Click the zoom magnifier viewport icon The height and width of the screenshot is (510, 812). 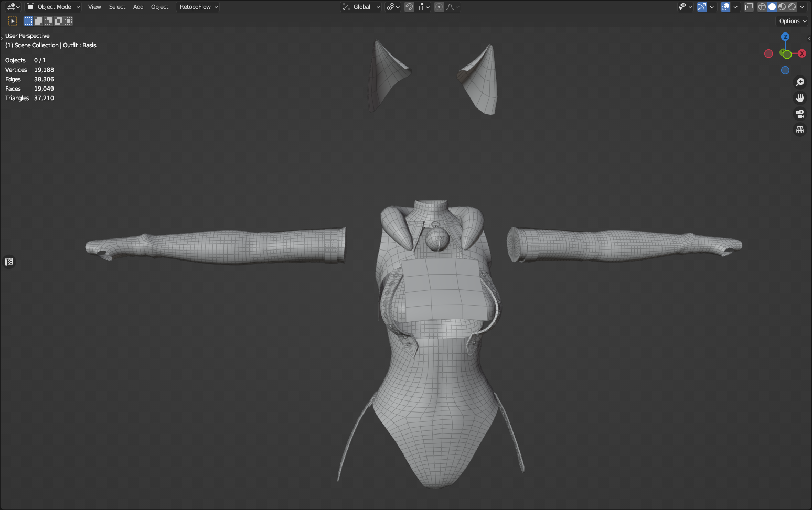(800, 82)
